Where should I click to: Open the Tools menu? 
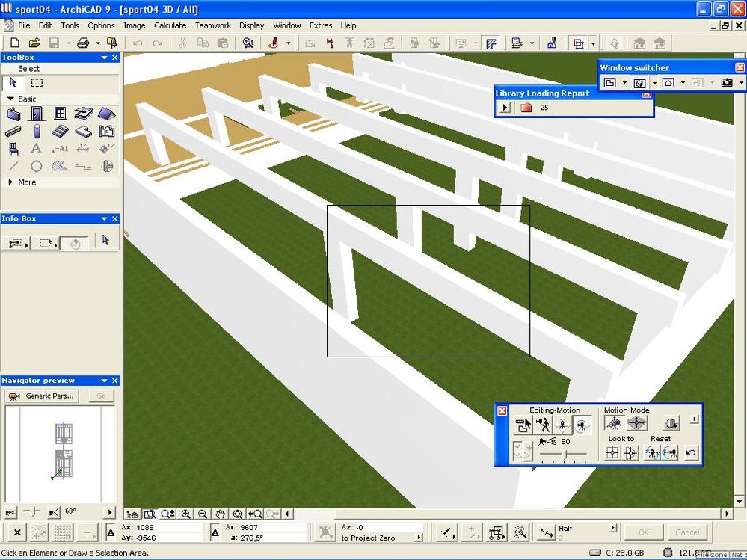click(70, 25)
